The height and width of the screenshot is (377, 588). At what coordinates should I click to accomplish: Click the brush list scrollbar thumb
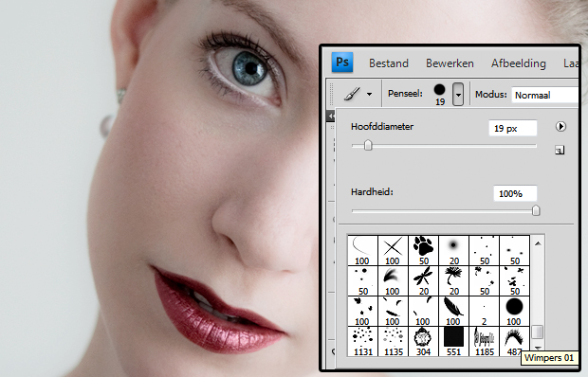click(538, 332)
